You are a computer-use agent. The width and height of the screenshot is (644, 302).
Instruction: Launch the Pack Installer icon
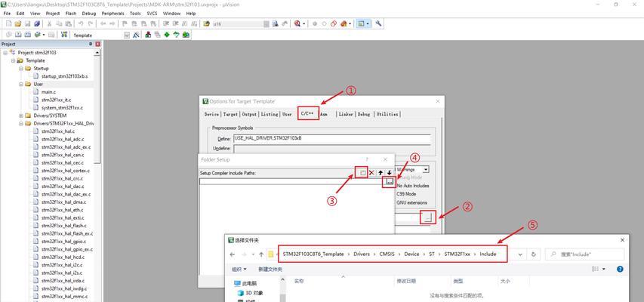[x=186, y=35]
